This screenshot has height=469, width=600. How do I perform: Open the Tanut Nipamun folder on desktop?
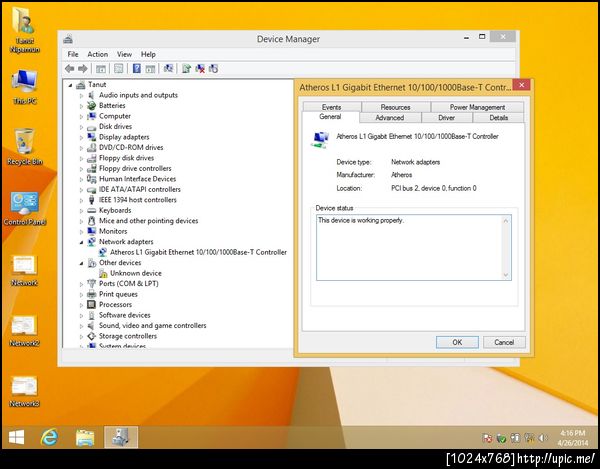point(24,30)
